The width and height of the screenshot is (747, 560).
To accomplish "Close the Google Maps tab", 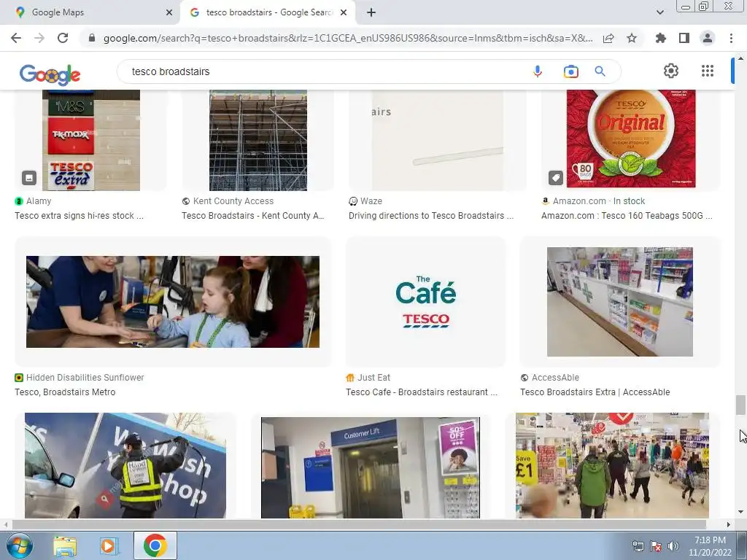I will 169,12.
